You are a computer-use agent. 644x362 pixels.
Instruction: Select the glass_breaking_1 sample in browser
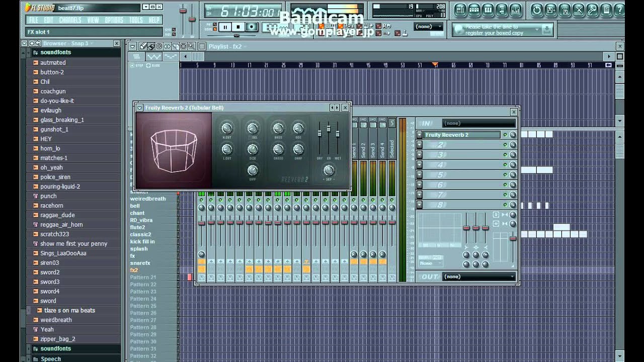(x=62, y=120)
